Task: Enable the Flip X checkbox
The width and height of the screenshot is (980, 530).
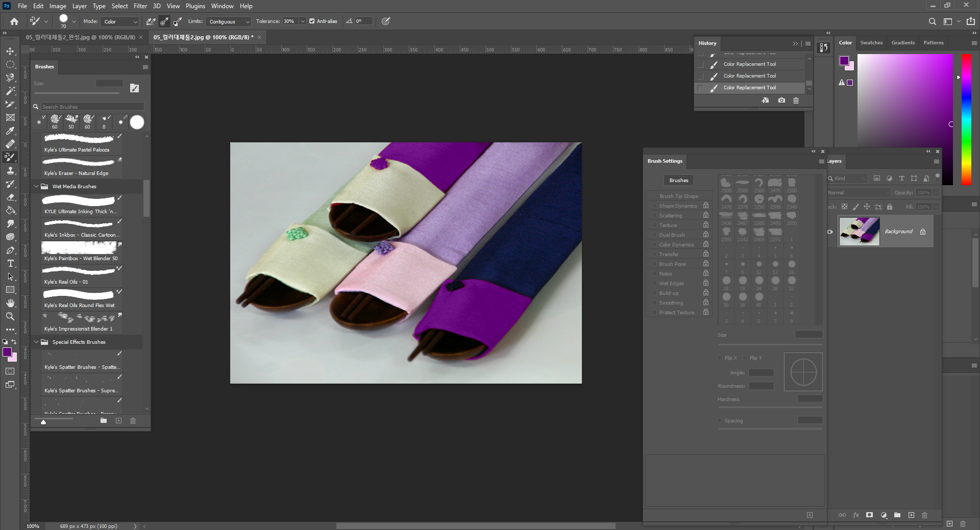Action: (x=720, y=358)
